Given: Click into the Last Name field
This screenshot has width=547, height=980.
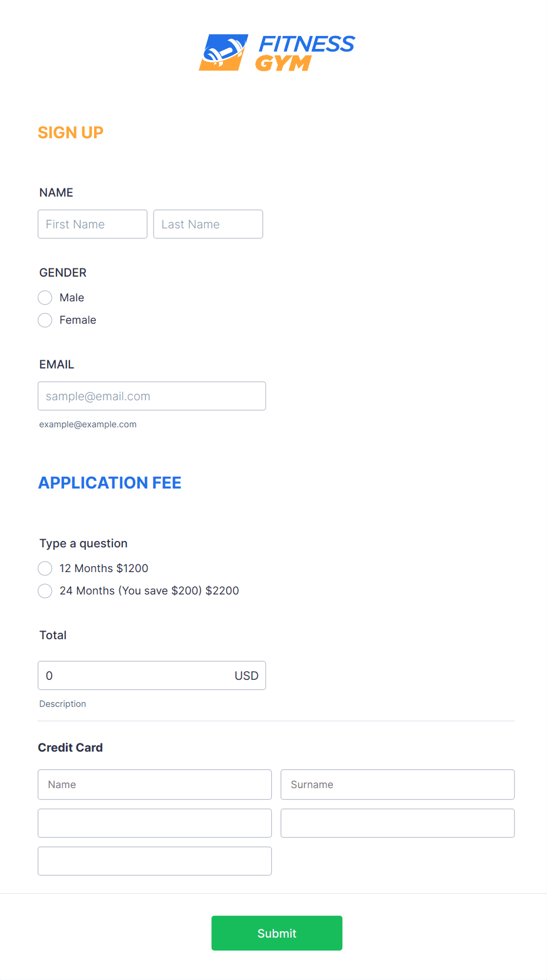Looking at the screenshot, I should [x=208, y=224].
